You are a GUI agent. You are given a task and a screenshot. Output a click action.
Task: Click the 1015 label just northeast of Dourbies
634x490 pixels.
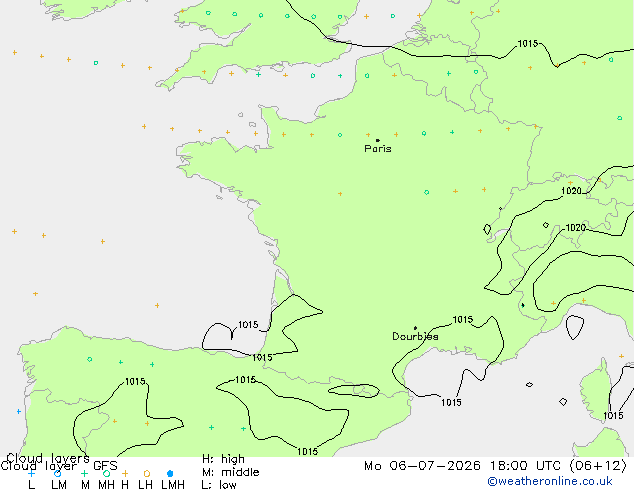click(x=463, y=319)
